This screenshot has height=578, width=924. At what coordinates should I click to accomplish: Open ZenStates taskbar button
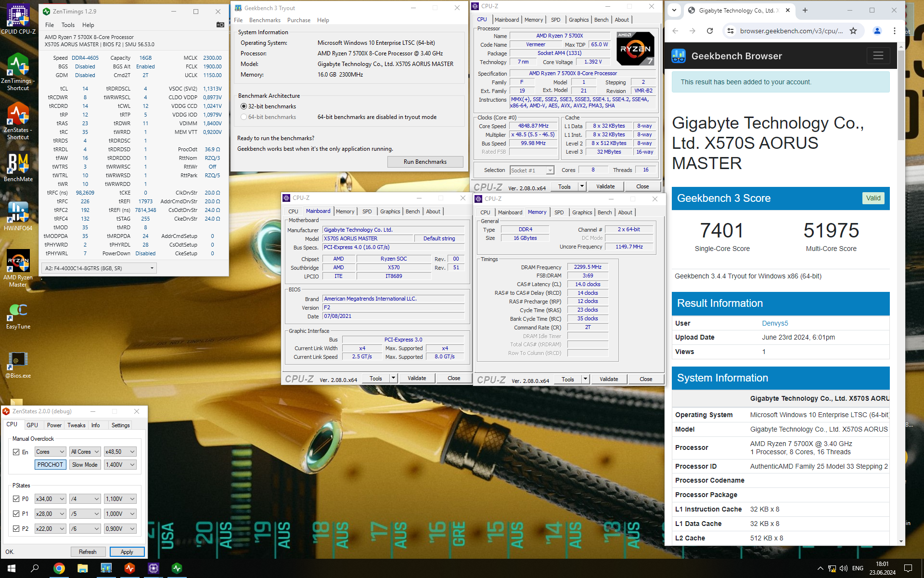tap(129, 568)
